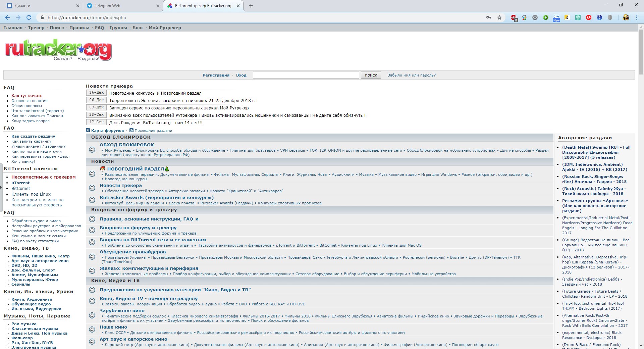Click Забыли имя или пароль link
Image resolution: width=644 pixels, height=349 pixels.
412,75
